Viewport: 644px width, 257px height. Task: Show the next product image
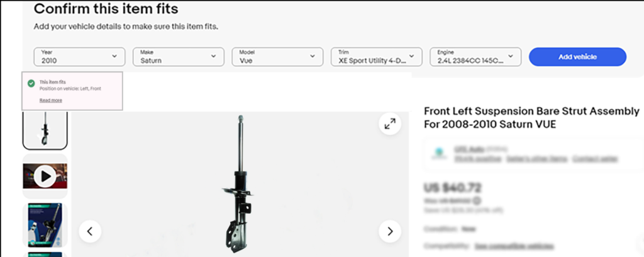[x=390, y=232]
